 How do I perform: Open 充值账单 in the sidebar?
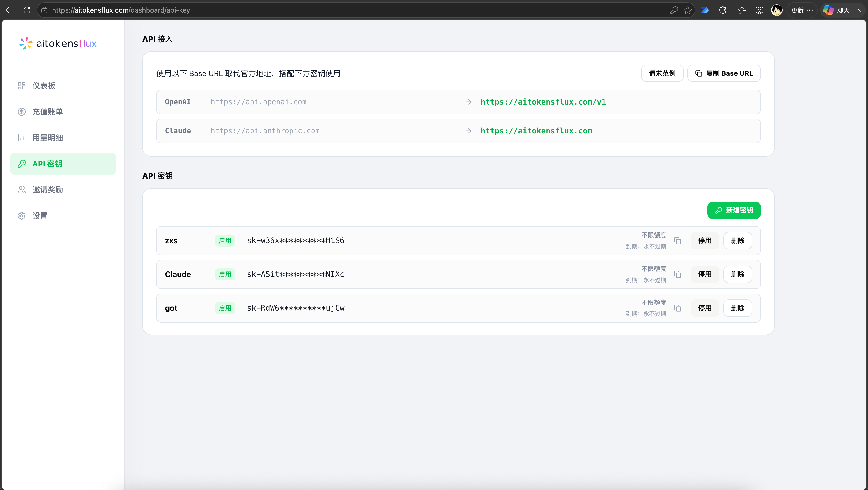point(63,112)
